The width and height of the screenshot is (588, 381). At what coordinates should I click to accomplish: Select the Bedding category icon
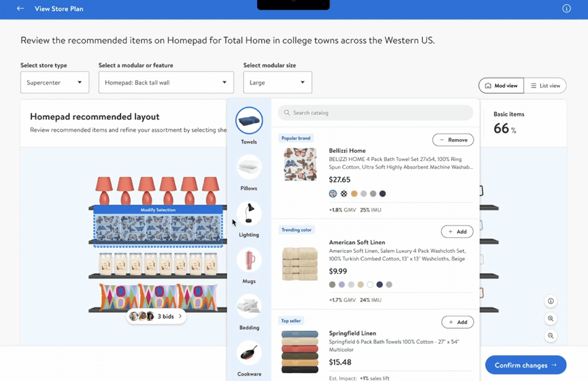click(249, 306)
